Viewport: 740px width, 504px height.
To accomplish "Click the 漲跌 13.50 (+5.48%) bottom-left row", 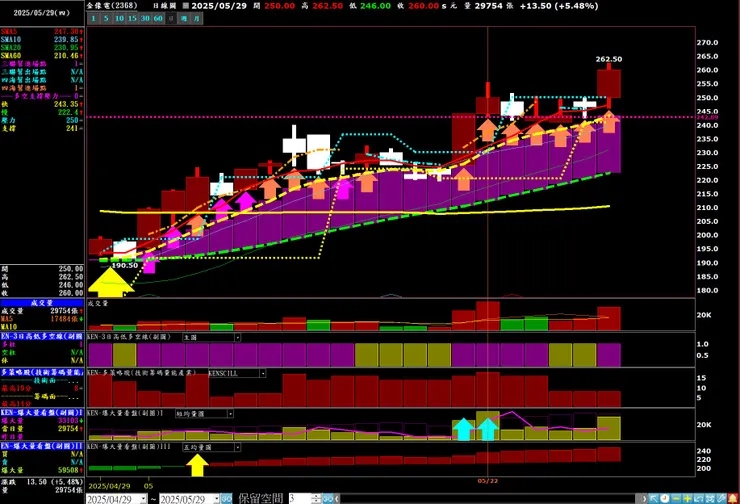I will click(x=42, y=482).
